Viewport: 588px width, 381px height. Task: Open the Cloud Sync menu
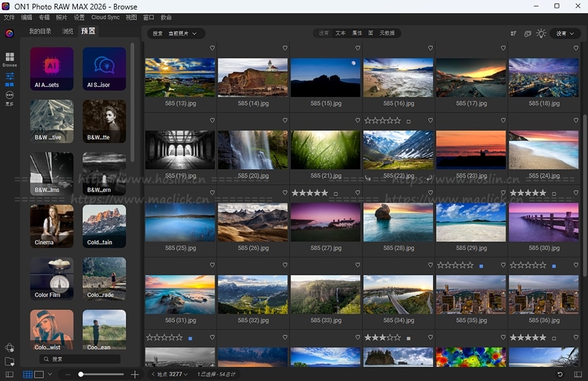[x=105, y=18]
